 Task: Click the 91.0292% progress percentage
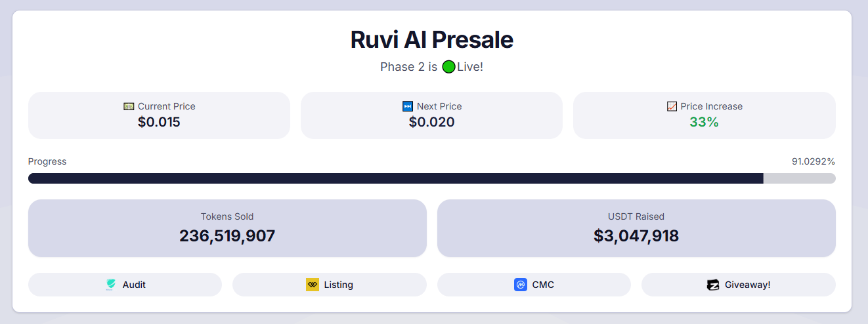click(x=813, y=161)
